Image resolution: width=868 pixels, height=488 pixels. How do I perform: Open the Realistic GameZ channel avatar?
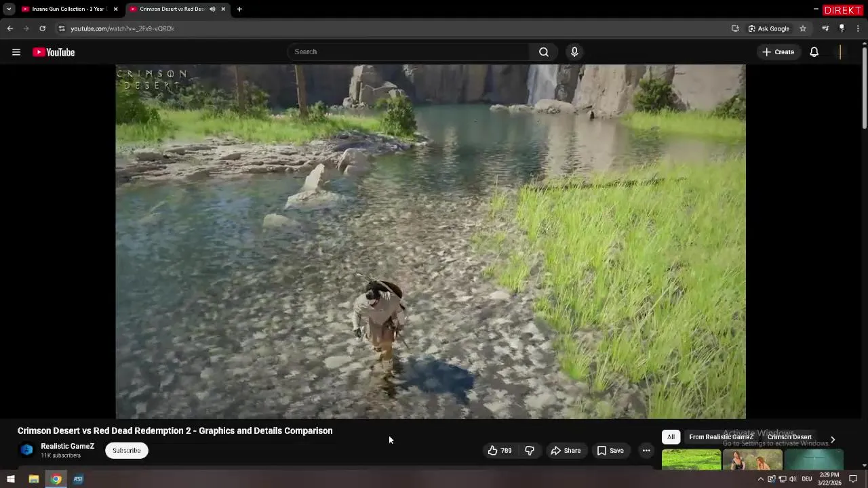(x=26, y=450)
